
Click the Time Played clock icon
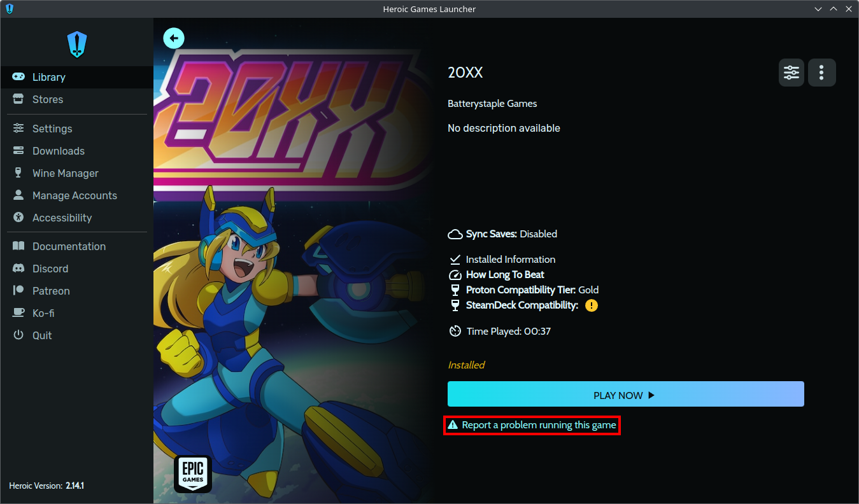click(x=455, y=331)
